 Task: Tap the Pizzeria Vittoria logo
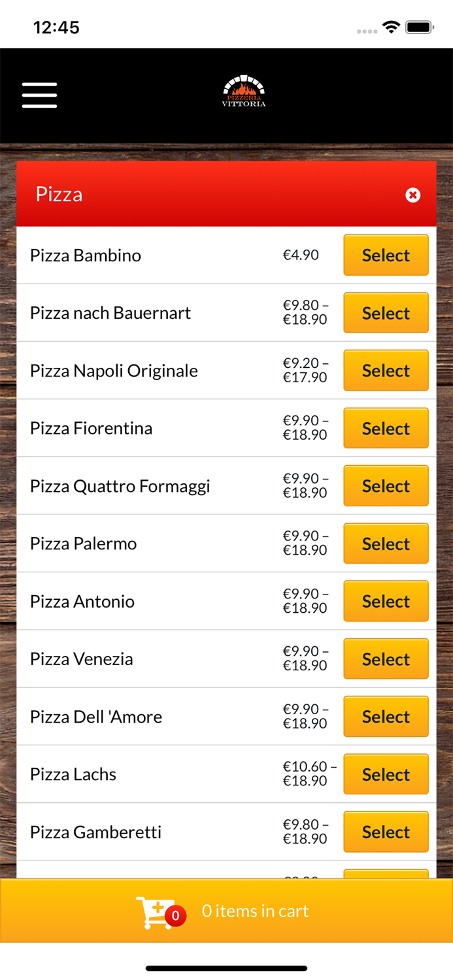tap(243, 91)
